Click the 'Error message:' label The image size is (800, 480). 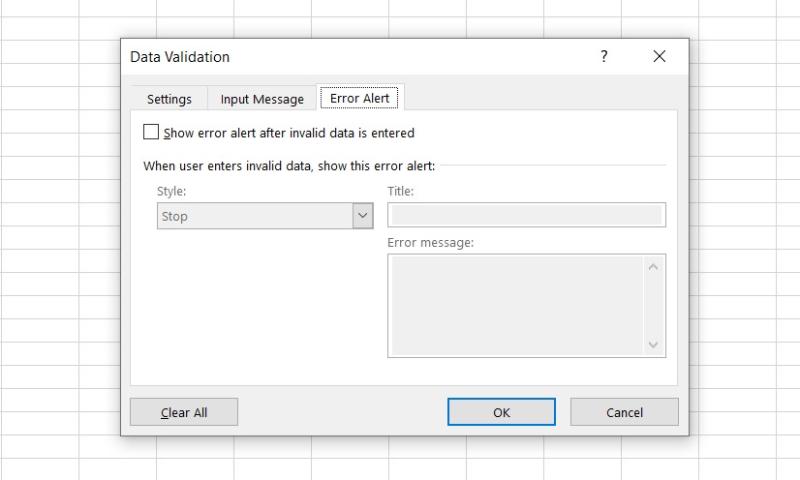(431, 242)
